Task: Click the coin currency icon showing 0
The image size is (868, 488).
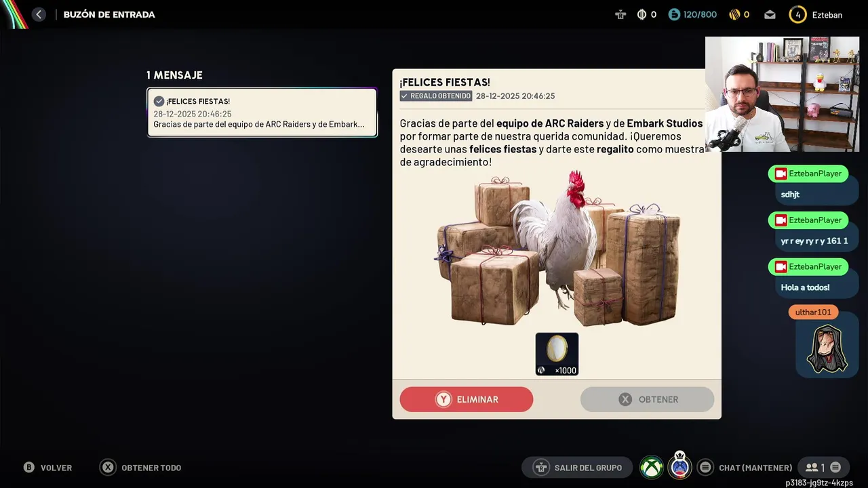Action: tap(642, 14)
